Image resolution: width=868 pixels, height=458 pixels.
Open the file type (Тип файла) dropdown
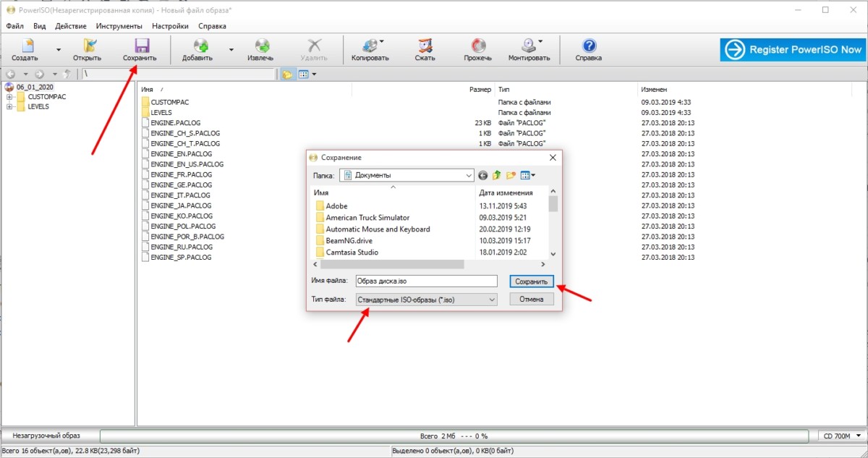click(x=426, y=300)
